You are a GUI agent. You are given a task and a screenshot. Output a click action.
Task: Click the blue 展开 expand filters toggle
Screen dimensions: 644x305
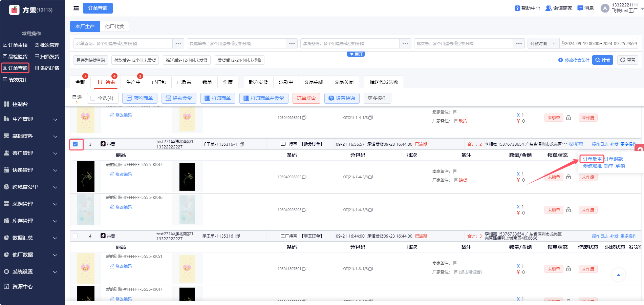(x=356, y=54)
